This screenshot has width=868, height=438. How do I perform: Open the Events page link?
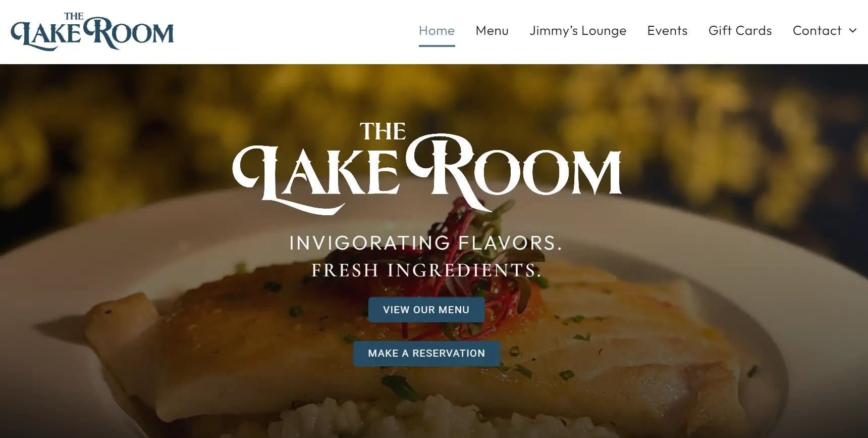point(667,31)
